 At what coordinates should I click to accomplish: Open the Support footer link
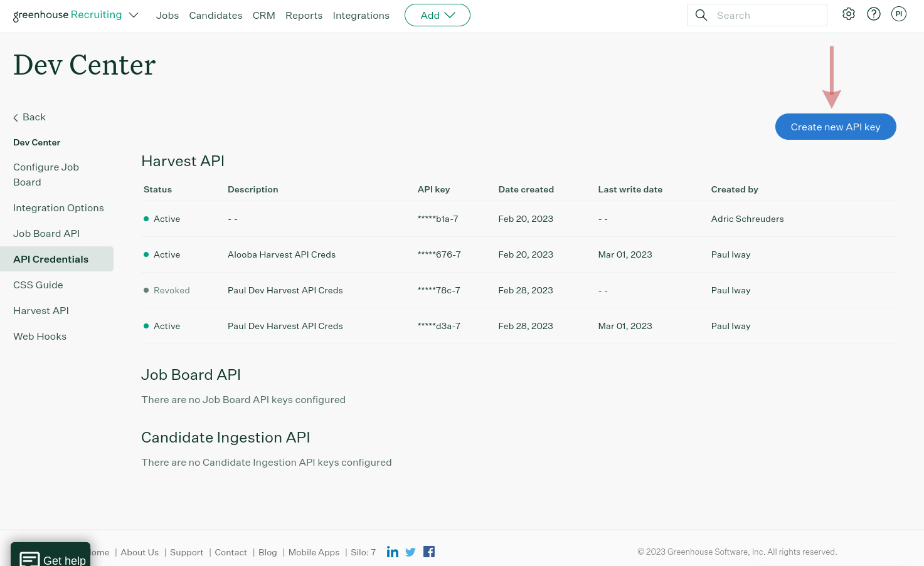tap(187, 552)
